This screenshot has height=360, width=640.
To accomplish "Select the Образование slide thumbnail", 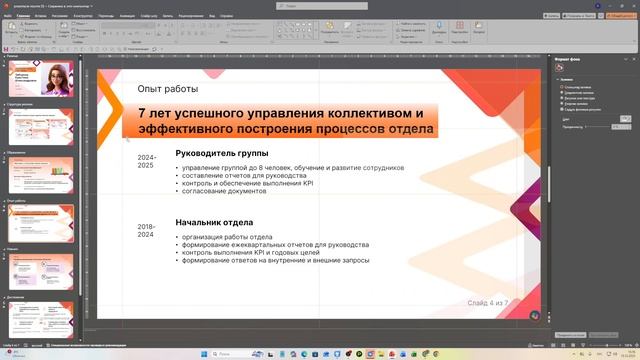I will (x=41, y=175).
